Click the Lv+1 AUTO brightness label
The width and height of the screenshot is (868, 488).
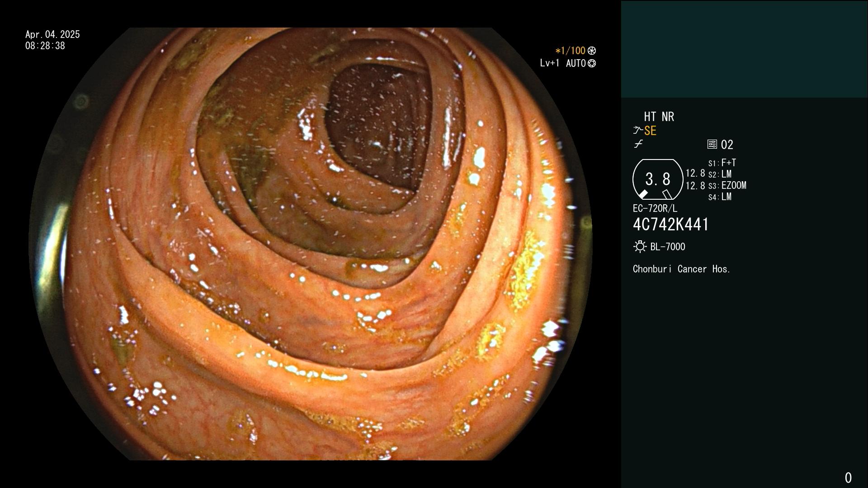(563, 63)
